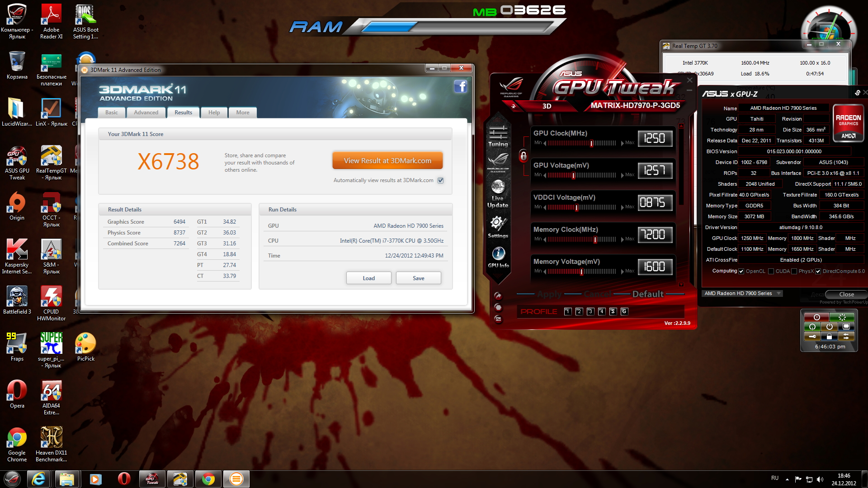Screen dimensions: 868x488
Task: Open S&M desktop shortcut
Action: click(x=52, y=257)
